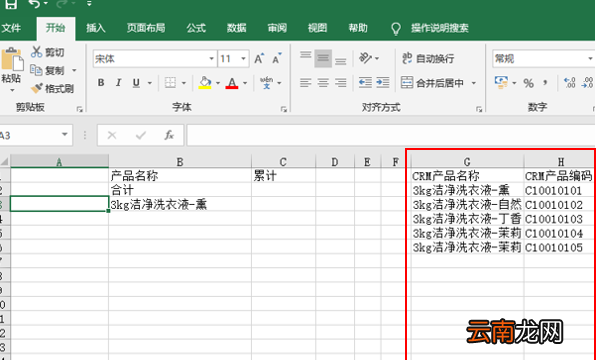Click the formula bar input field
Viewport: 600px width, 360px height.
(390, 135)
